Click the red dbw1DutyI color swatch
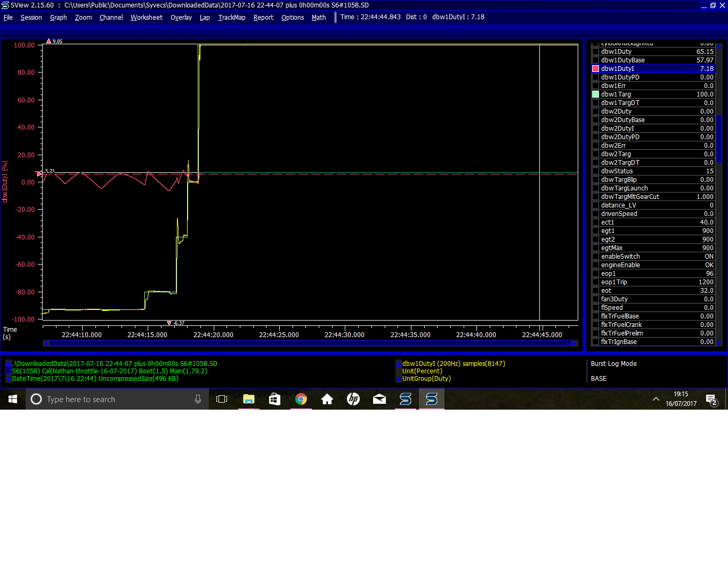This screenshot has height=567, width=728. [595, 69]
